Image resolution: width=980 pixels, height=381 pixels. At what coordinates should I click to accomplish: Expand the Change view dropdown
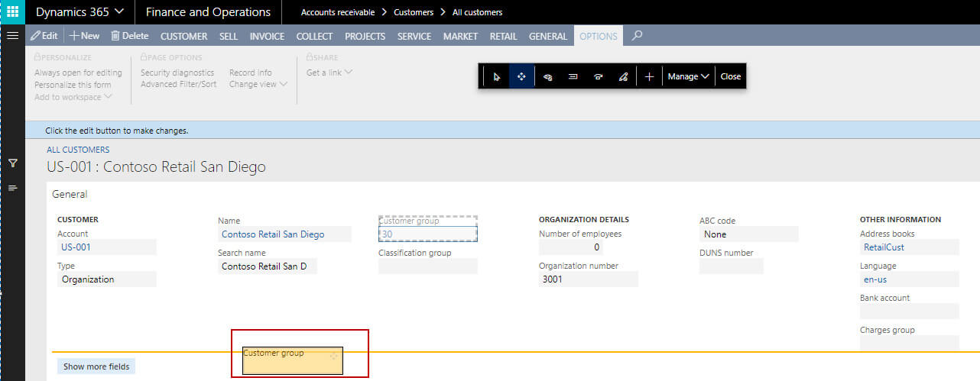click(258, 84)
